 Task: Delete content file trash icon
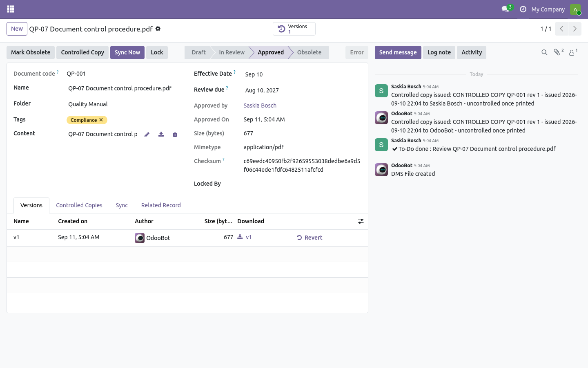pyautogui.click(x=175, y=135)
